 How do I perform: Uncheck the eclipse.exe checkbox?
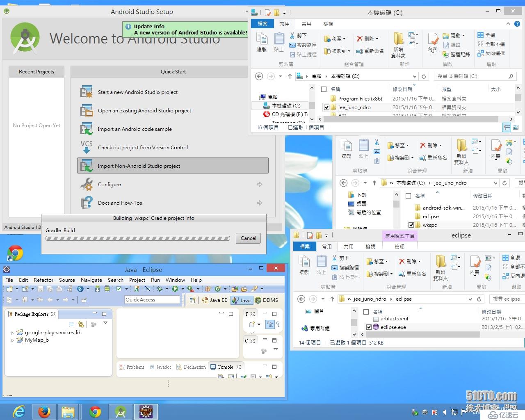point(369,327)
